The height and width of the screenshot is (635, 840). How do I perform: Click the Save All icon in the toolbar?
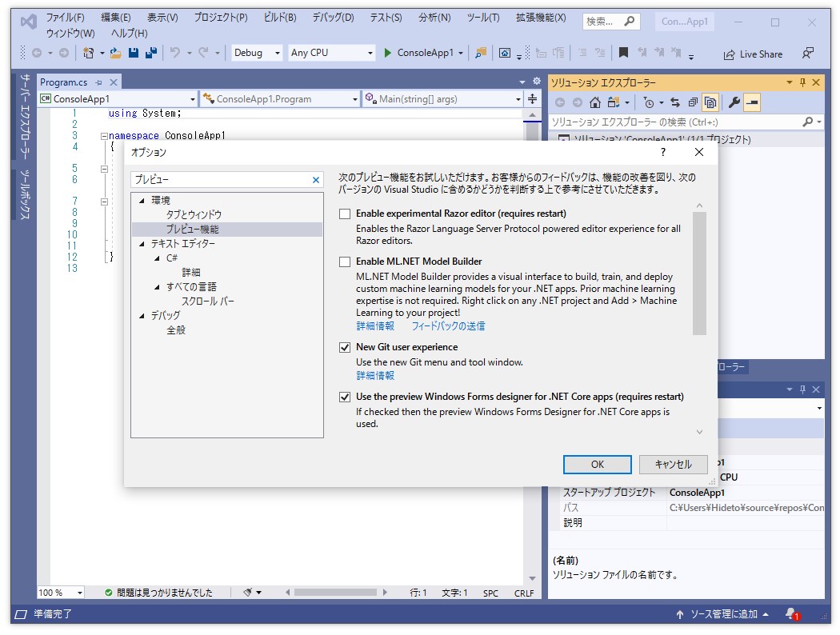(x=151, y=53)
